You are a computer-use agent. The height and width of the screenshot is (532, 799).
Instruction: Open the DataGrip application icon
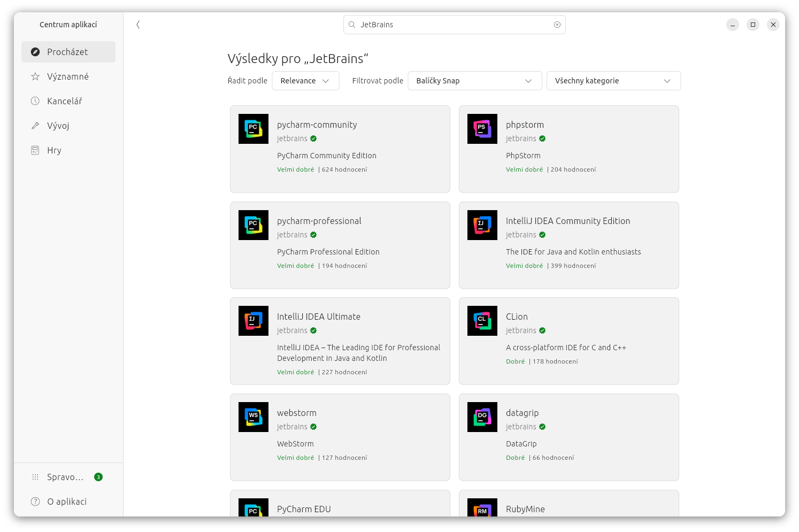point(482,417)
